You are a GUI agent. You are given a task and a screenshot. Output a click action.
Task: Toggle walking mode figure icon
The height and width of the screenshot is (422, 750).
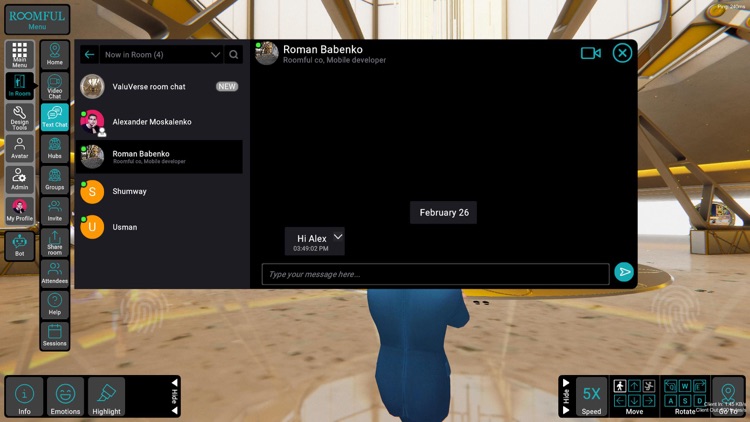point(620,386)
